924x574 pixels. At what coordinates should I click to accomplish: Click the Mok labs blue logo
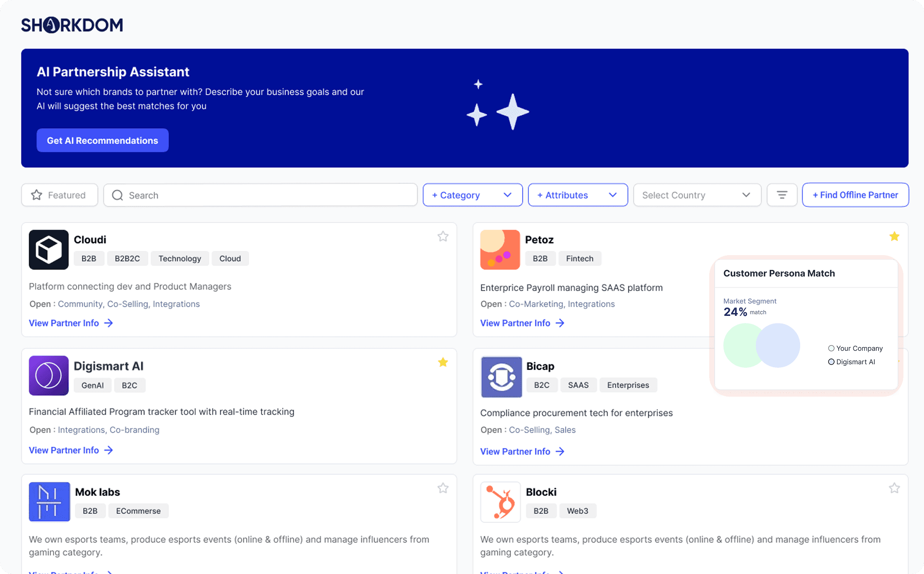pyautogui.click(x=49, y=501)
